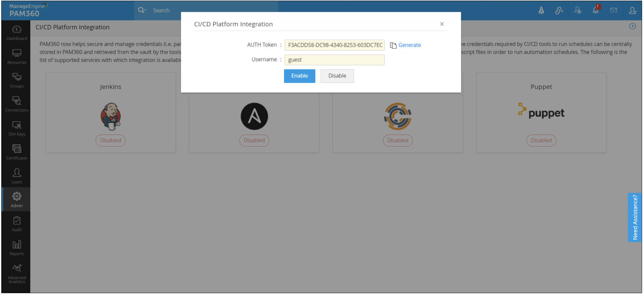
Task: Open the user profile icon in the top bar
Action: (x=632, y=11)
